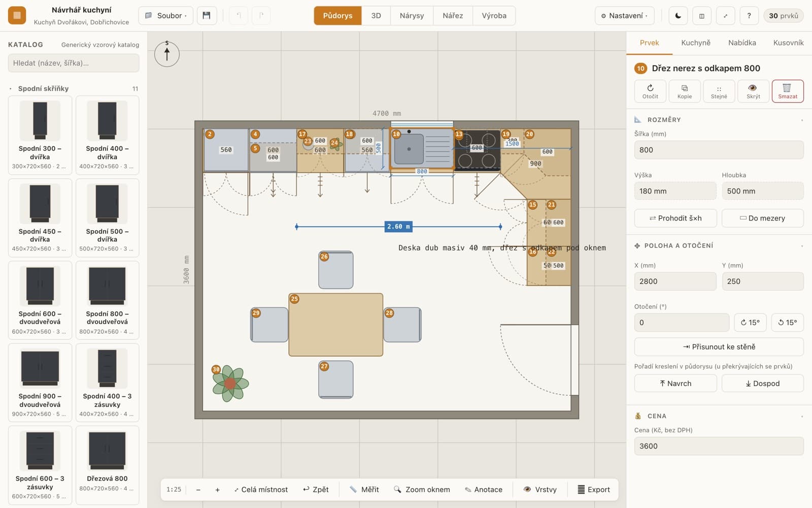Select Dřezová 800 catalog thumbnail
The width and height of the screenshot is (812, 508).
click(107, 464)
